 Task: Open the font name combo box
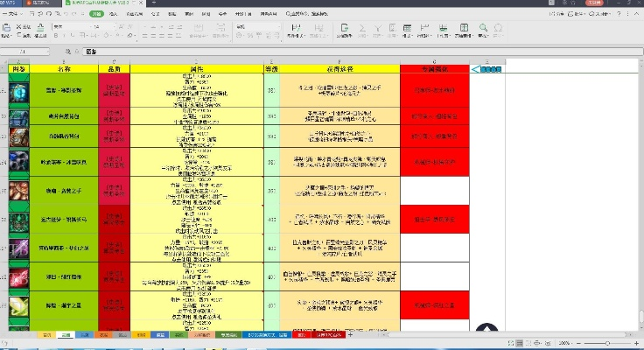click(71, 26)
